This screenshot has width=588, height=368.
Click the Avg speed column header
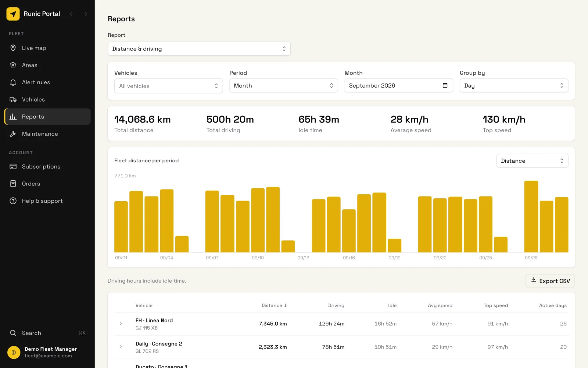point(440,305)
